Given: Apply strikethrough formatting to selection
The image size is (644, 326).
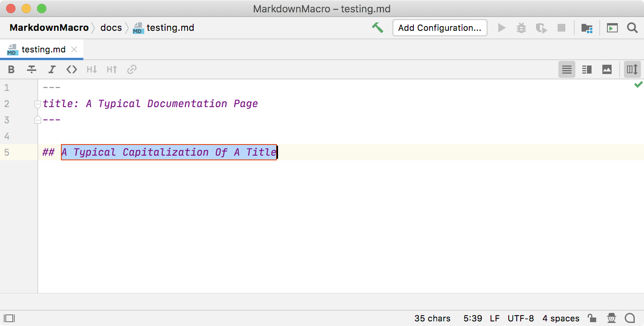Looking at the screenshot, I should point(32,69).
